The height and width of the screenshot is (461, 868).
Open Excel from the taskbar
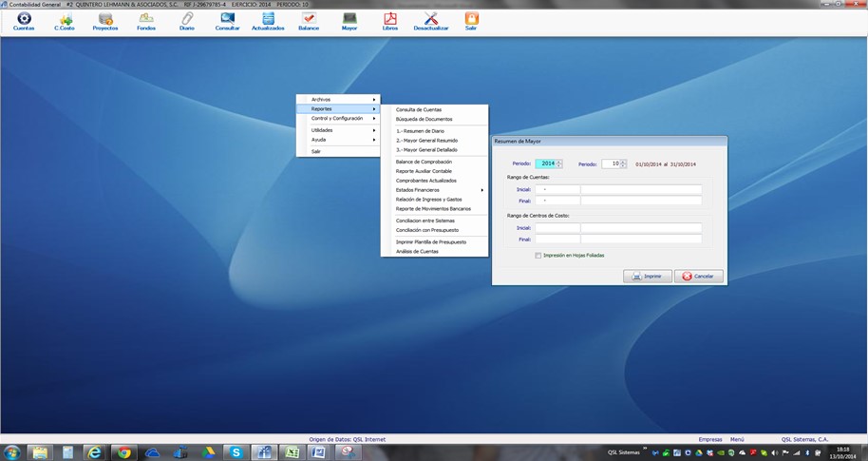coord(292,452)
